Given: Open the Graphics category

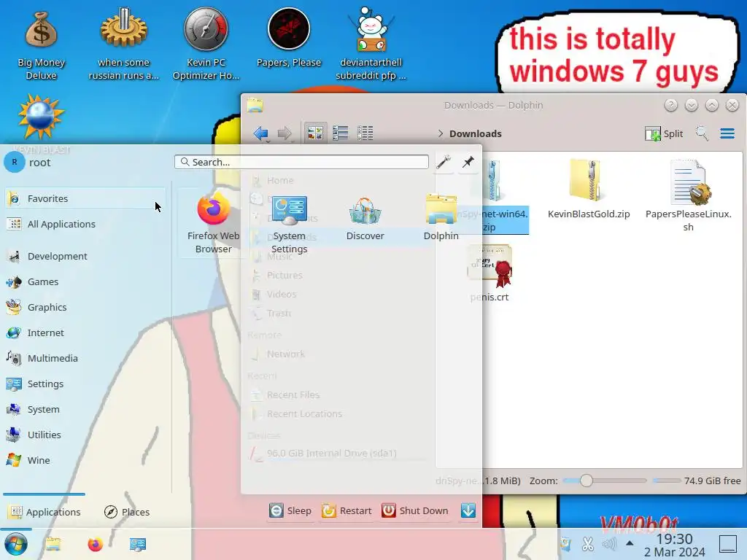Looking at the screenshot, I should pyautogui.click(x=85, y=307).
